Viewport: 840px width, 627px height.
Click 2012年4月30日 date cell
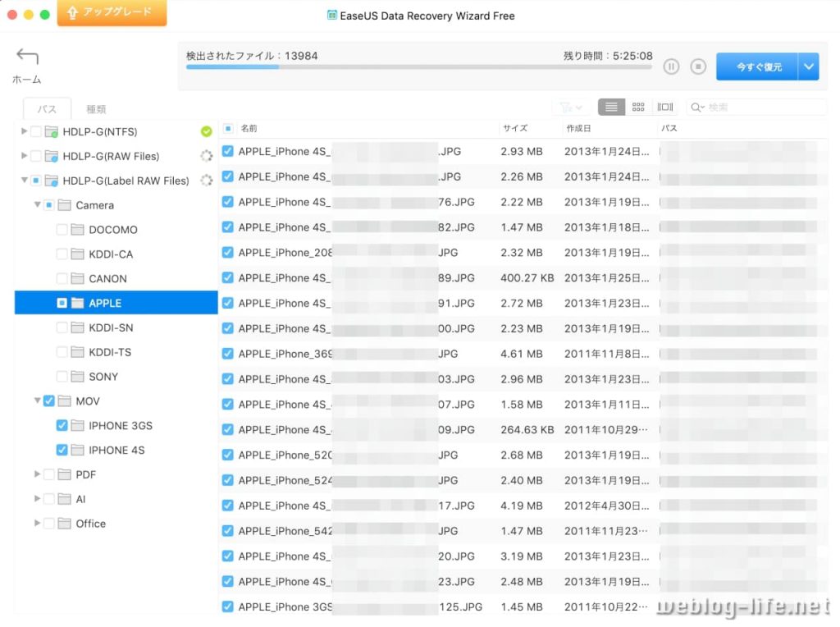click(606, 506)
